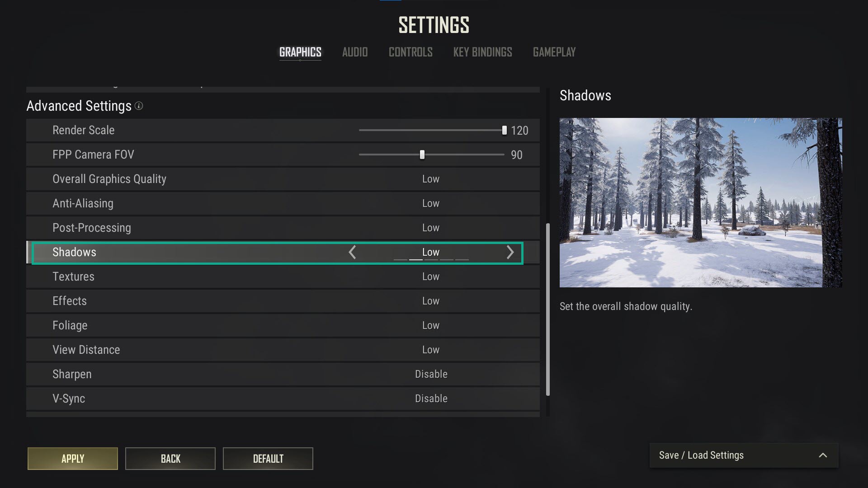This screenshot has width=868, height=488.
Task: Click the Apply button
Action: [73, 459]
